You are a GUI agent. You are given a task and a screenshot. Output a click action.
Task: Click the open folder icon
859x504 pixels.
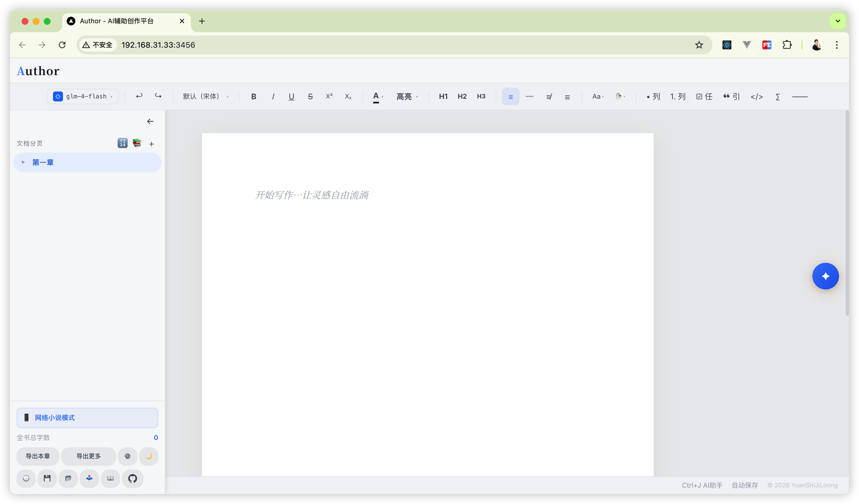click(68, 478)
